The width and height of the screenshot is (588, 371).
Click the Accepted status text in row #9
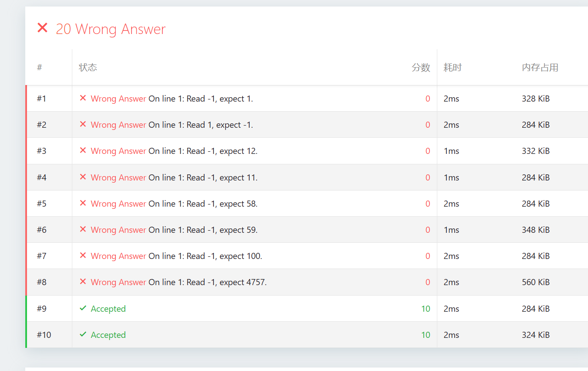(x=108, y=309)
